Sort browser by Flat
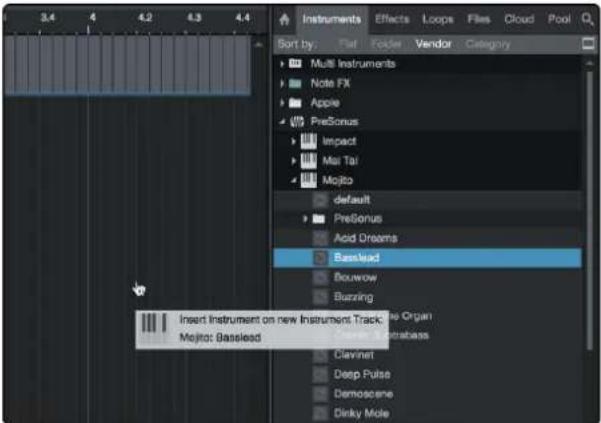 (348, 44)
